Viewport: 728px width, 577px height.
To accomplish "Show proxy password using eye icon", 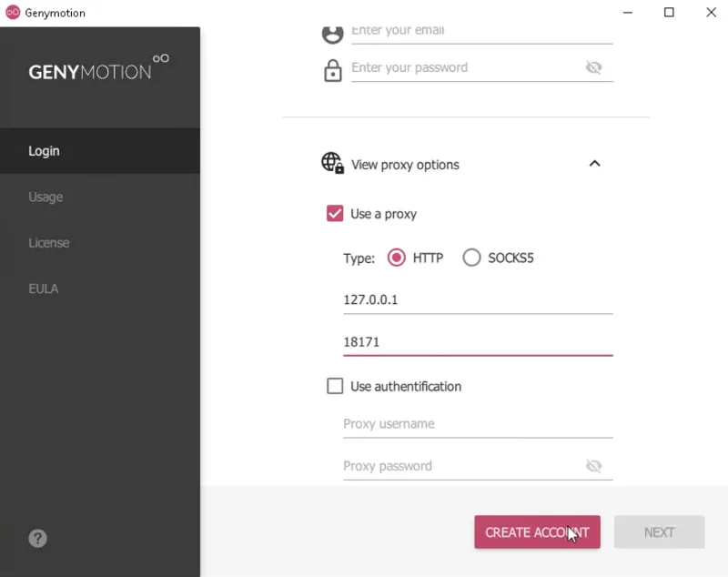I will point(593,466).
